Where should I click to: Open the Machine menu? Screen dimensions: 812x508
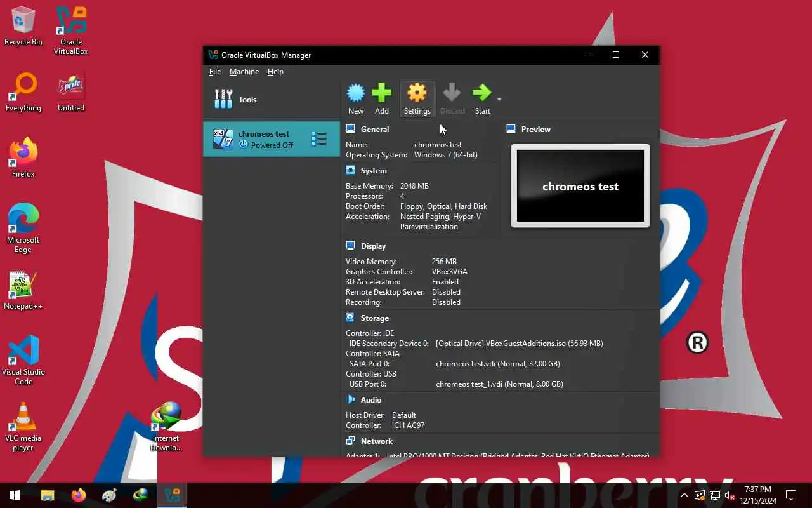(244, 72)
